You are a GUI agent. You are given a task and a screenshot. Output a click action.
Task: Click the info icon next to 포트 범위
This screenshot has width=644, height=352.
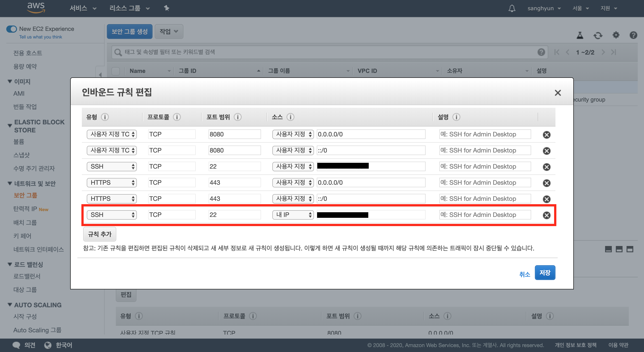[x=237, y=117]
